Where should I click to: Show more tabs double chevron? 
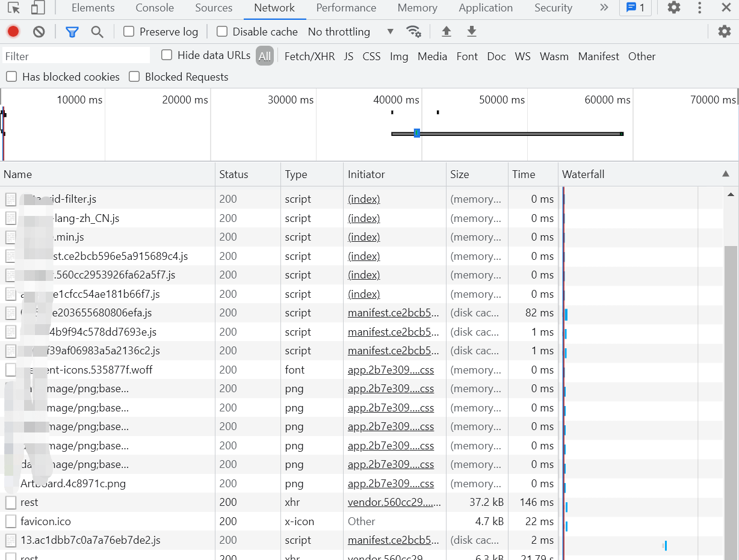coord(604,8)
